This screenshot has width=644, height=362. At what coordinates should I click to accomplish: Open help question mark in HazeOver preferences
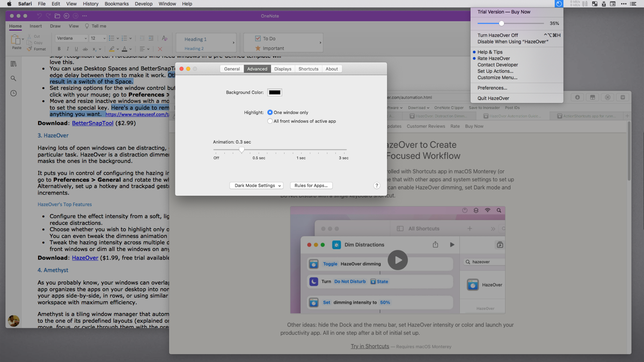(x=377, y=186)
